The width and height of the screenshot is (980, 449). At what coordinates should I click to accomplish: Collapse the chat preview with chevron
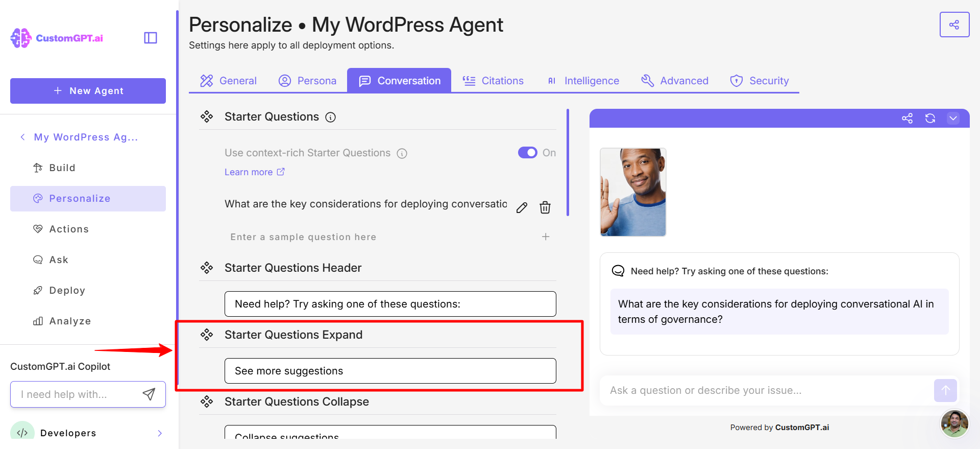pos(953,119)
